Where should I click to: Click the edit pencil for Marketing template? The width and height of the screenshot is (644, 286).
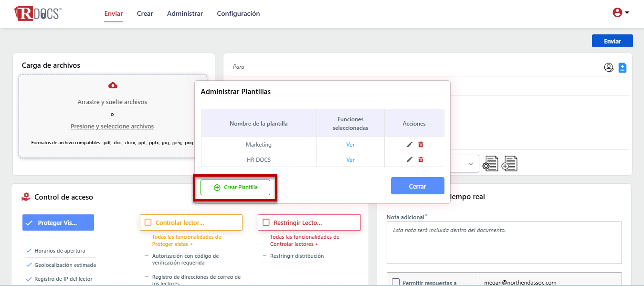point(409,145)
